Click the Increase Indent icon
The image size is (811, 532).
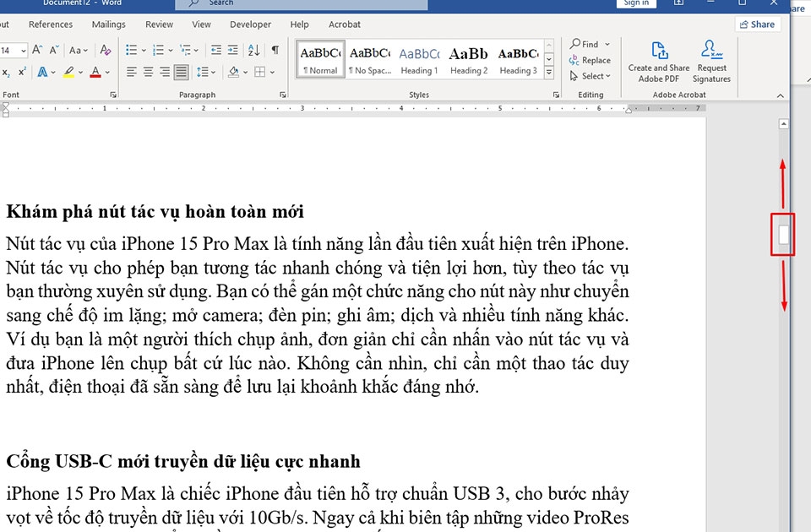[x=233, y=50]
